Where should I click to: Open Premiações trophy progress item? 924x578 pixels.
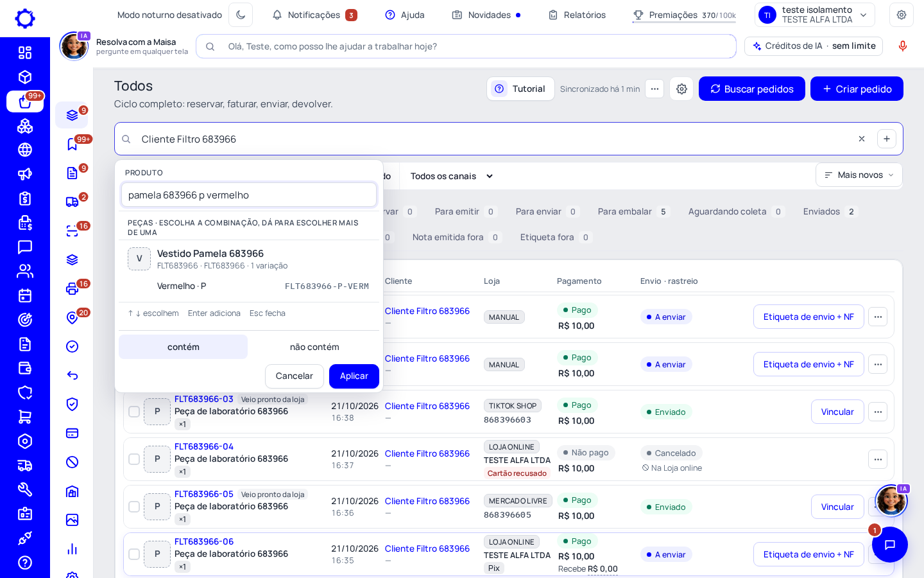[x=684, y=15]
